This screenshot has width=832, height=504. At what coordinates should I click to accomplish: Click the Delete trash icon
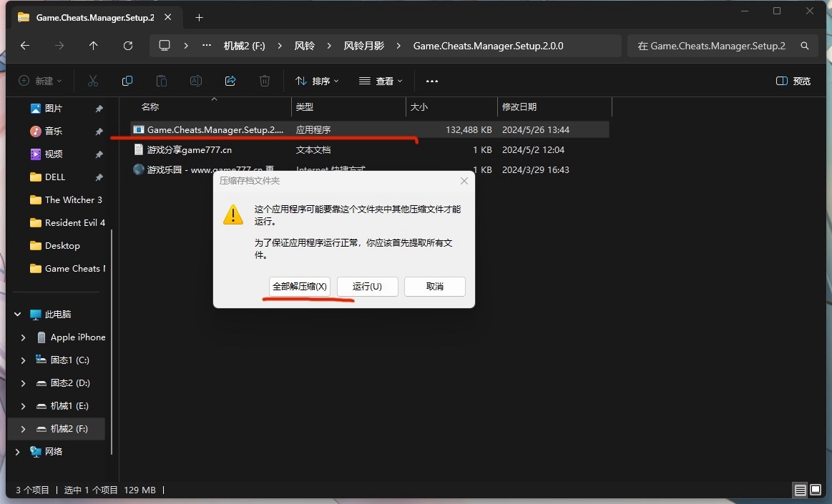click(264, 81)
